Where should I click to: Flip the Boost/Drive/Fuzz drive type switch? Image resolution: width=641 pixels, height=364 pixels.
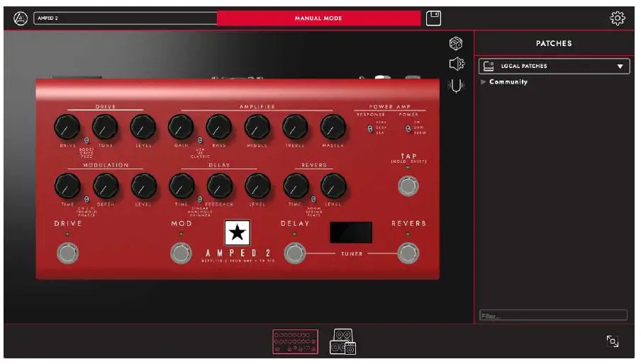[87, 140]
